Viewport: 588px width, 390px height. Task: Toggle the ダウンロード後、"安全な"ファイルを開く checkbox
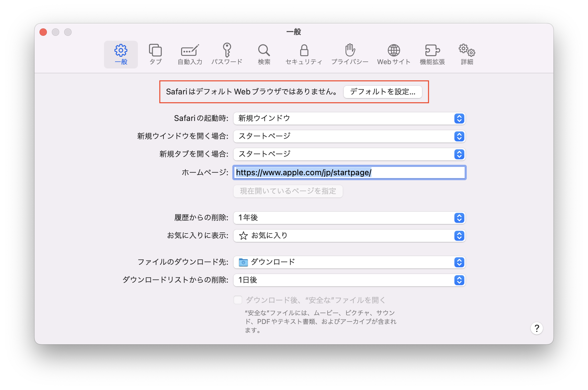tap(238, 300)
